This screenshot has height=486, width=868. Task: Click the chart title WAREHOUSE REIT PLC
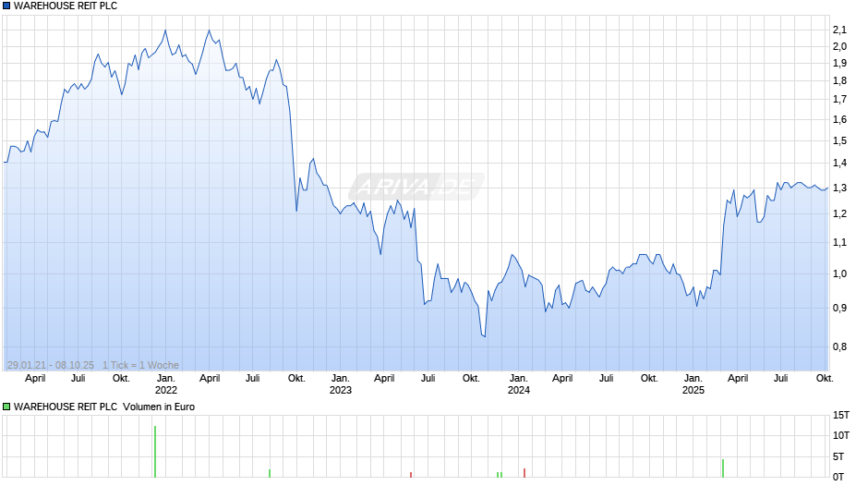(66, 6)
